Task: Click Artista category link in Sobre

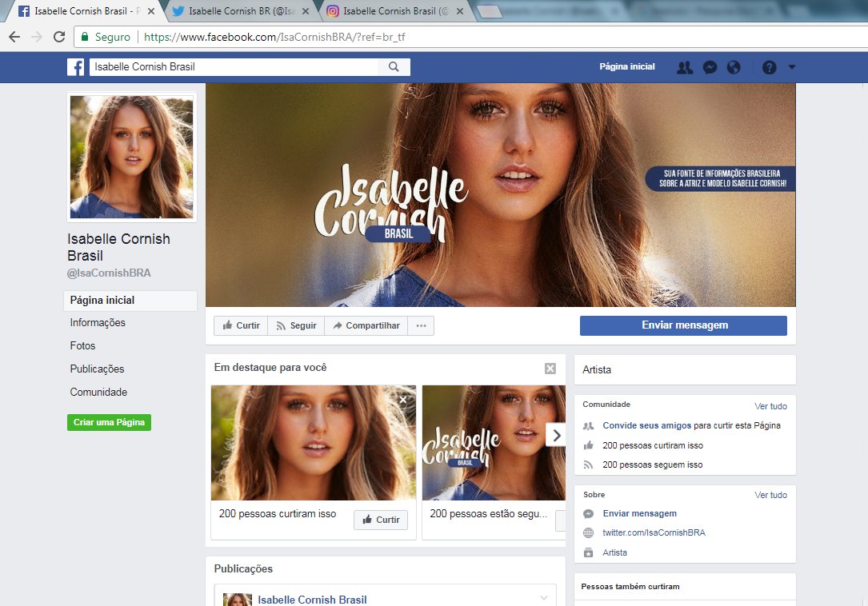Action: coord(614,553)
